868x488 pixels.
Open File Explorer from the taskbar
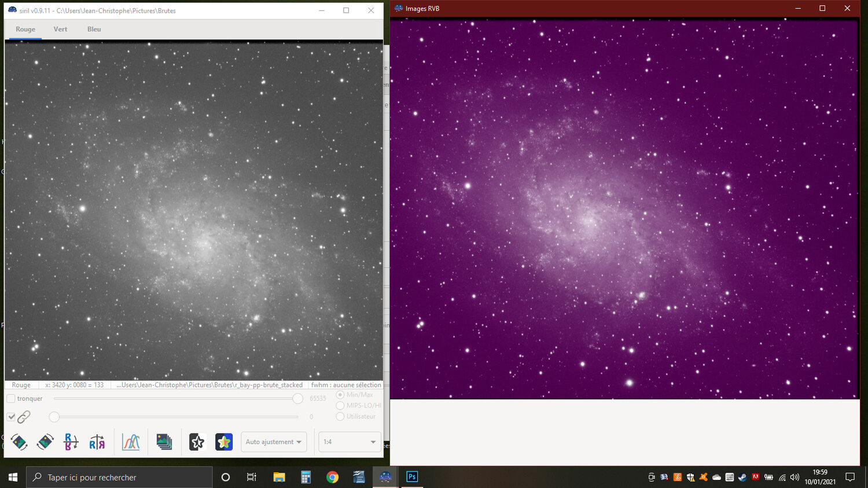[x=279, y=477]
